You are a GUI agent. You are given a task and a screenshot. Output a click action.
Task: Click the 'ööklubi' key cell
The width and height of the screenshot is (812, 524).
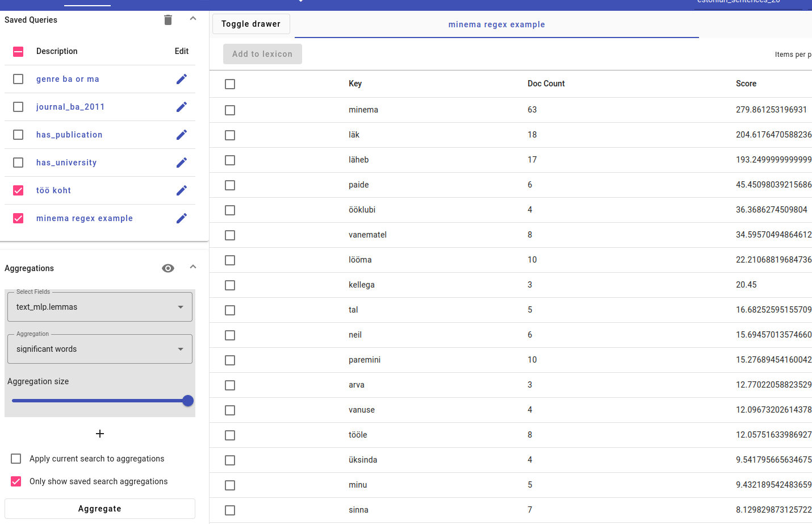(x=362, y=210)
